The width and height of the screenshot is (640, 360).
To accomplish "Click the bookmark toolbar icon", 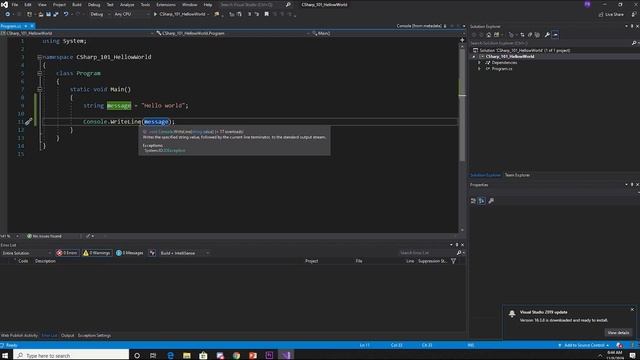I will 267,14.
